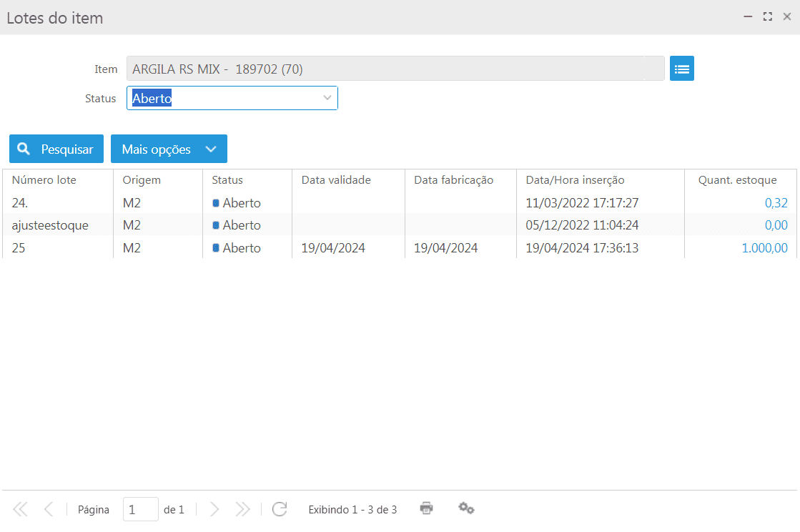The height and width of the screenshot is (532, 800).
Task: Open stock quantity link 1.000,00
Action: 764,248
